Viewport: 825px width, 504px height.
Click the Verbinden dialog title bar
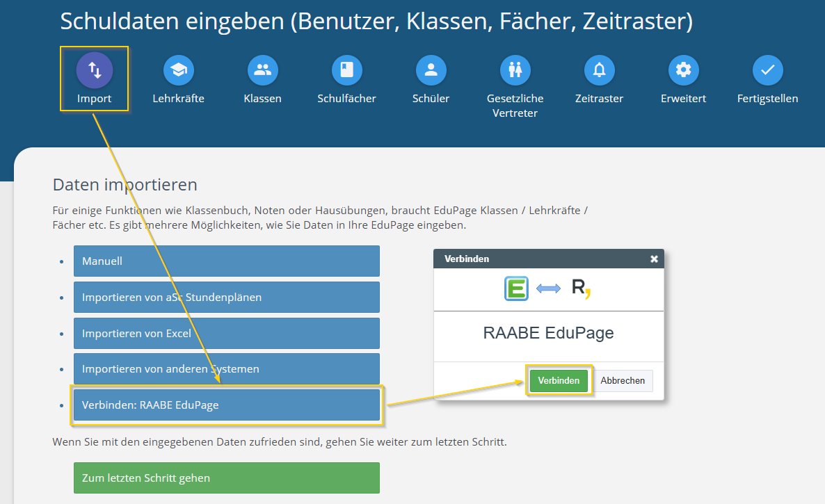(549, 259)
